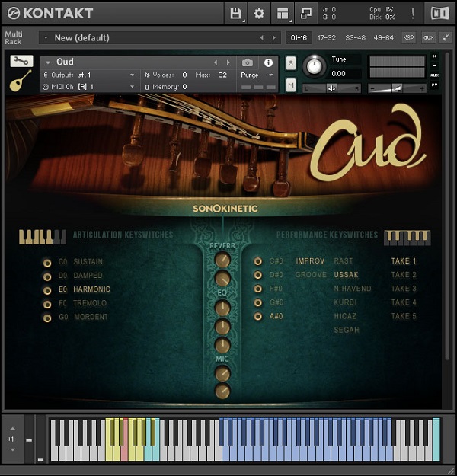Open Kontakt options gear icon
This screenshot has width=457, height=476.
click(259, 14)
